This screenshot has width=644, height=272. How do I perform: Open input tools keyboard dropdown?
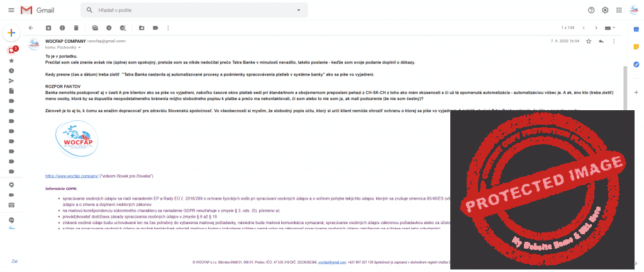[610, 28]
